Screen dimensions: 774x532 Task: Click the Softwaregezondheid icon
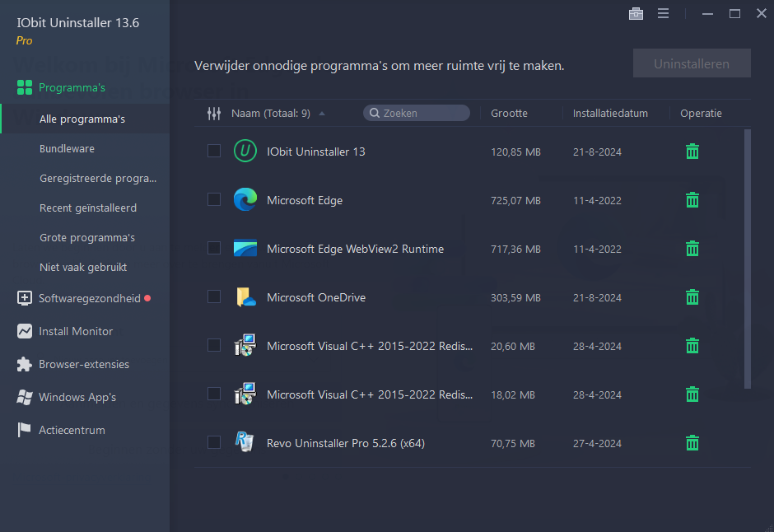(24, 298)
